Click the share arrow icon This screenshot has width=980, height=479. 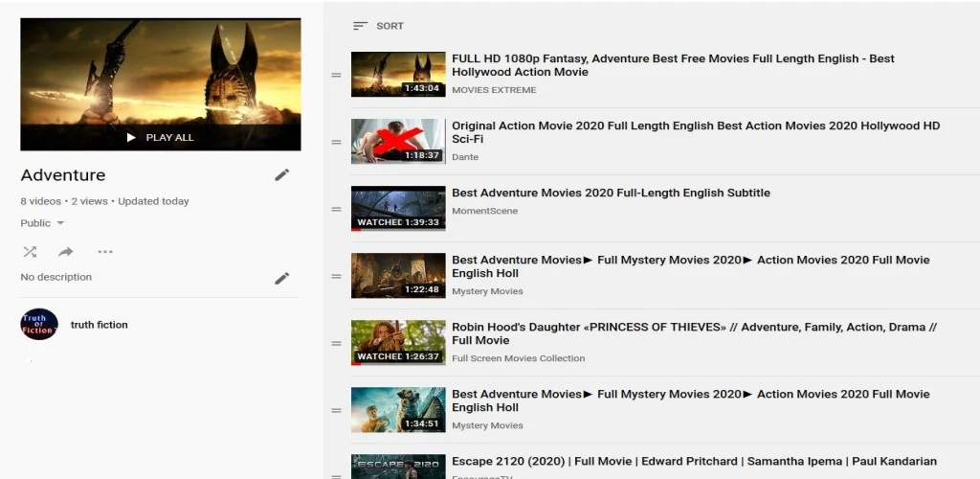point(66,252)
